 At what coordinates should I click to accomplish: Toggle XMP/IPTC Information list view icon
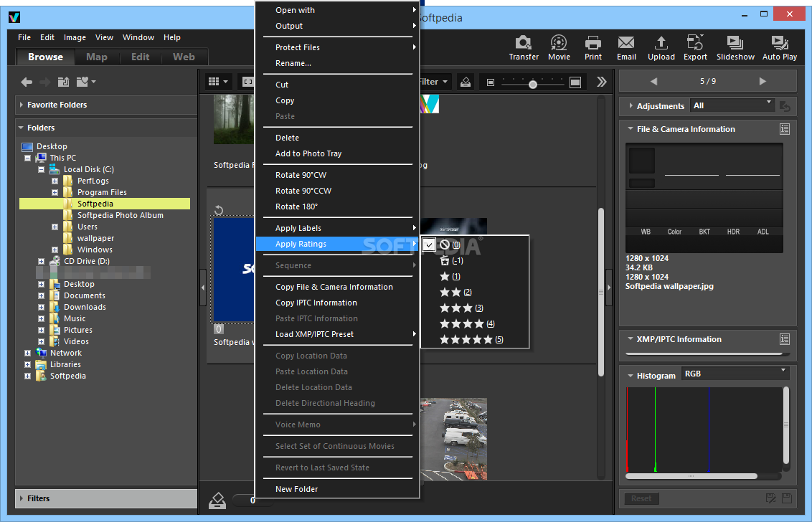pos(785,339)
